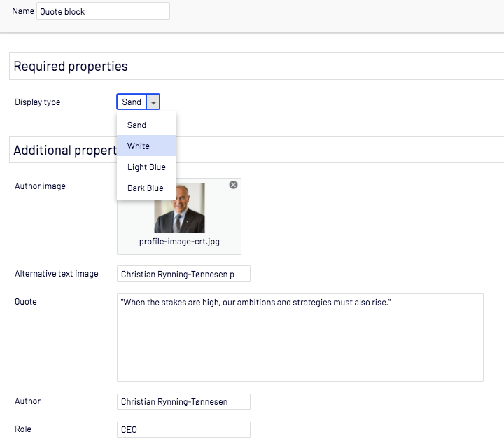
Task: Click the Name field containing Quote block
Action: pos(103,11)
